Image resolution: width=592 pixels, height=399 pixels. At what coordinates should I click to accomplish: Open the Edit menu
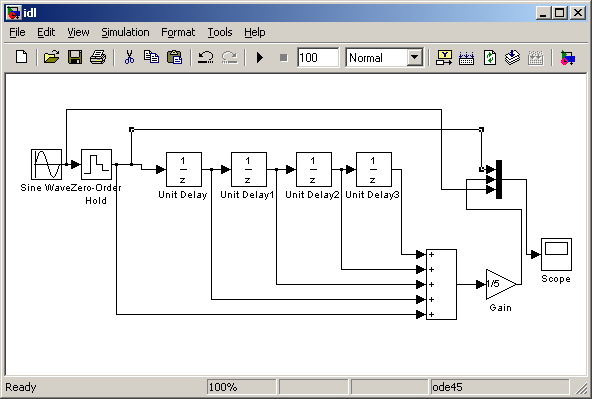46,32
